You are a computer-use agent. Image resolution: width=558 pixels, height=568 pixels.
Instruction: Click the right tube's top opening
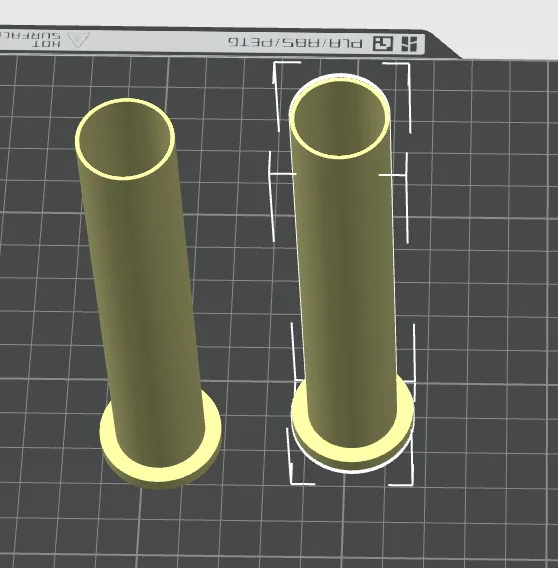(340, 117)
